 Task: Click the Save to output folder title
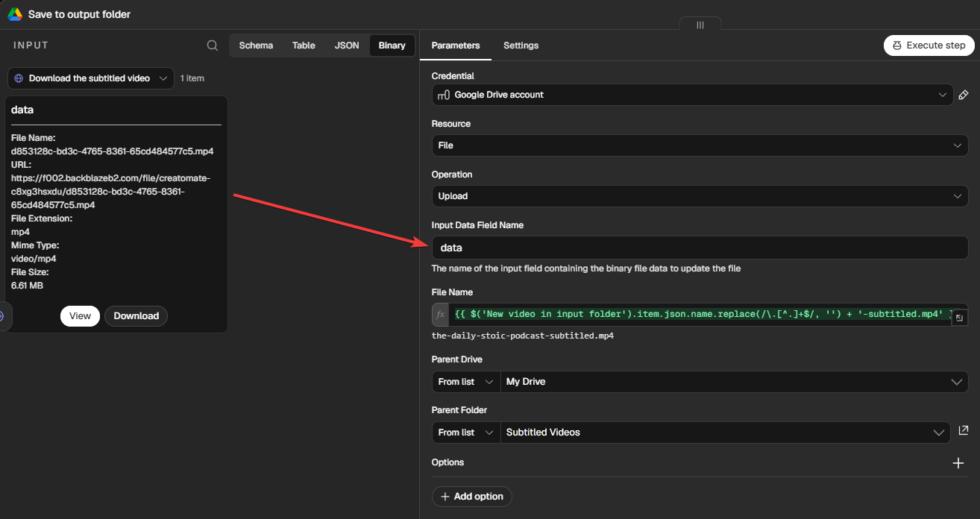click(x=79, y=14)
